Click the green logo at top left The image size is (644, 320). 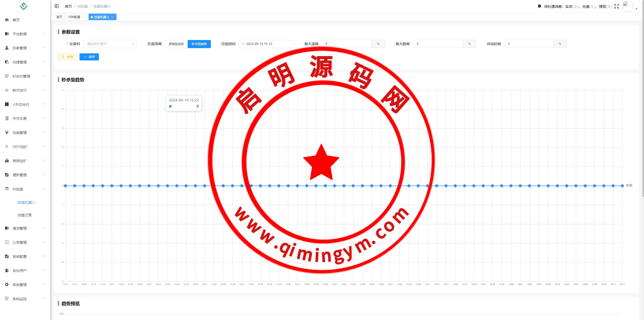click(x=23, y=6)
